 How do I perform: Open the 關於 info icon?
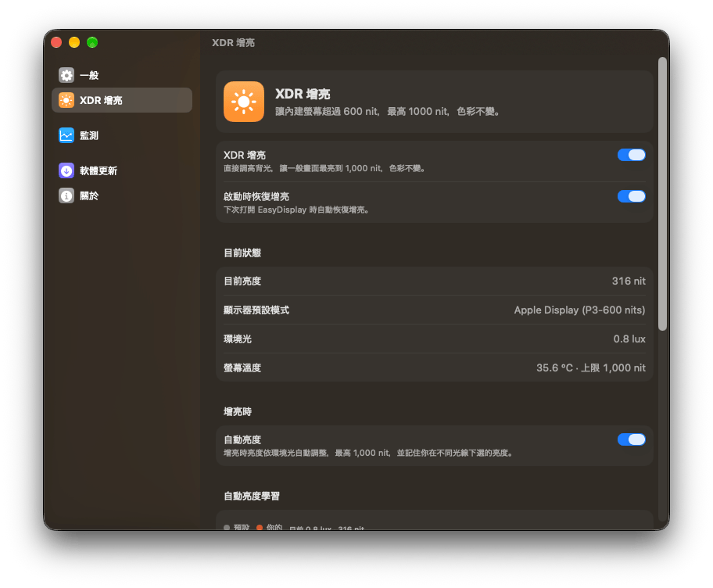[66, 195]
